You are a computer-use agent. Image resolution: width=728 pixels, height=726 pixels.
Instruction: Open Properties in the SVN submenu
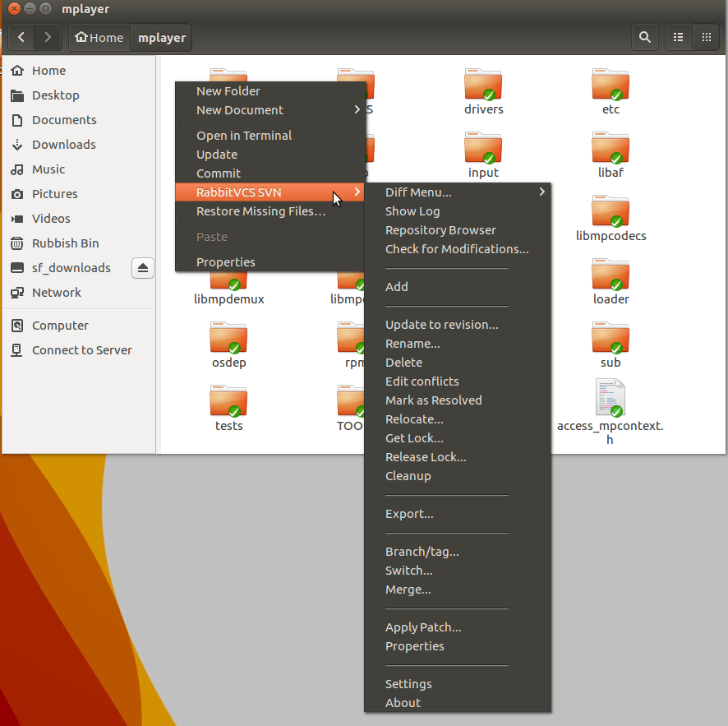point(458,646)
